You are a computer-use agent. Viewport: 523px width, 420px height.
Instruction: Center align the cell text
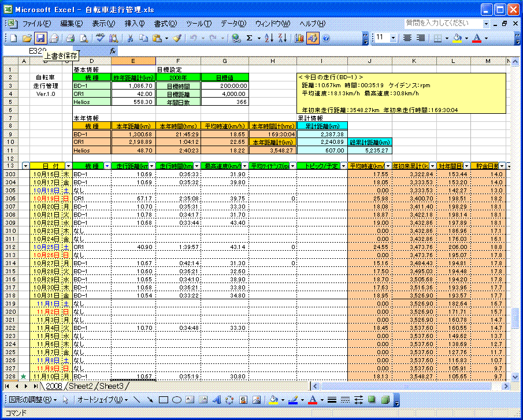407,38
